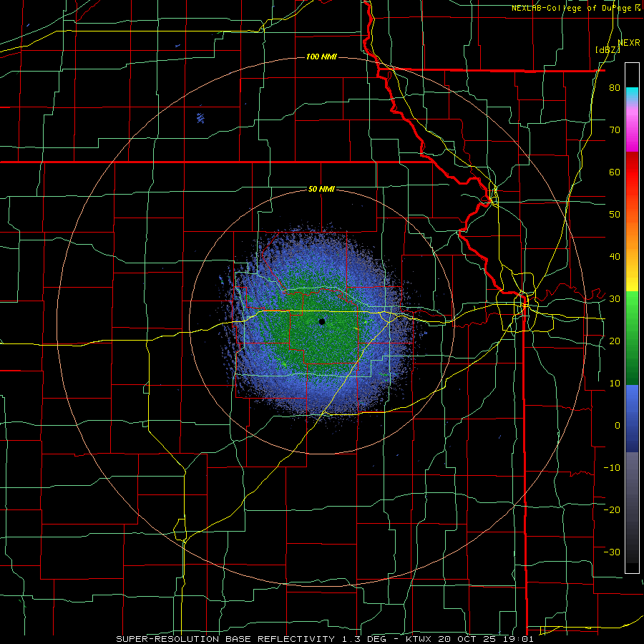The width and height of the screenshot is (644, 644).
Task: Click the black radar site dot at KTWX
Action: coord(322,321)
